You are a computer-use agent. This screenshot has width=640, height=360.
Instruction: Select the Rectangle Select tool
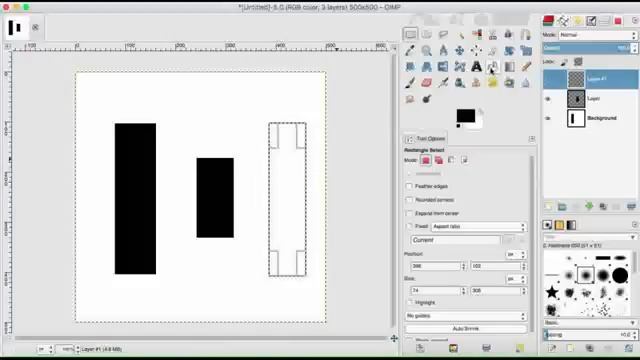pyautogui.click(x=410, y=34)
